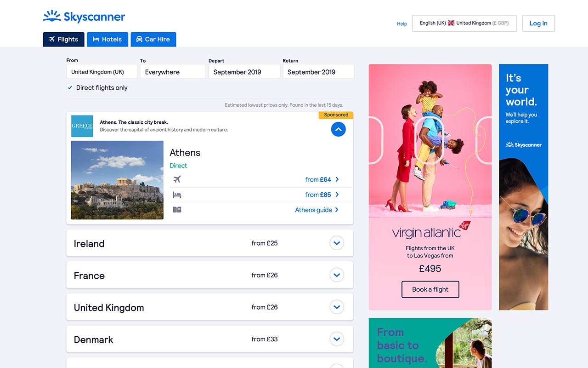Screen dimensions: 588x368
Task: Open the Athens Acropolis photo
Action: pyautogui.click(x=117, y=180)
